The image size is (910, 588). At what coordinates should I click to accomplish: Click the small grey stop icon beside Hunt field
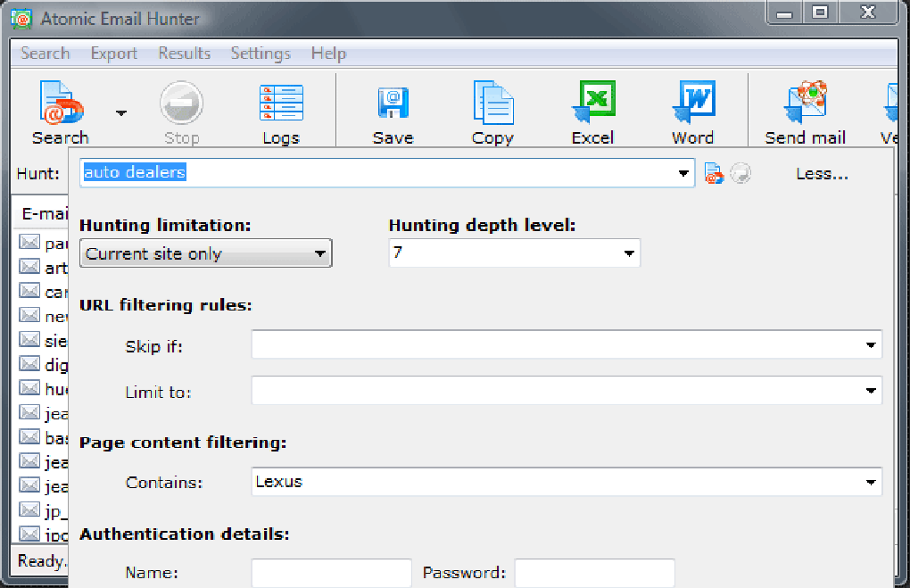740,174
